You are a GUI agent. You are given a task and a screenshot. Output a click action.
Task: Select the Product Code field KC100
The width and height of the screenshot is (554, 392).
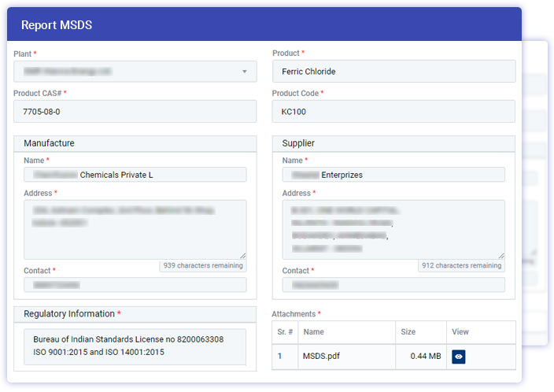point(393,112)
